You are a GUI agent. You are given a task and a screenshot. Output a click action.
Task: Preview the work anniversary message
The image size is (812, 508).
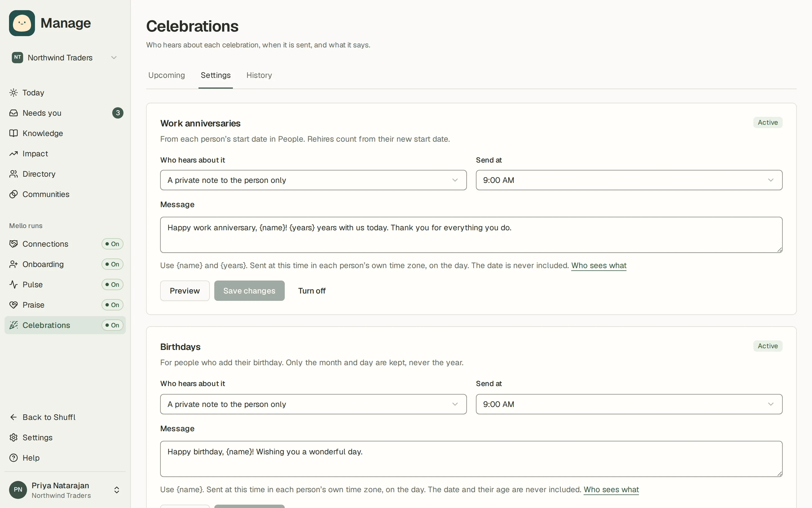[185, 291]
